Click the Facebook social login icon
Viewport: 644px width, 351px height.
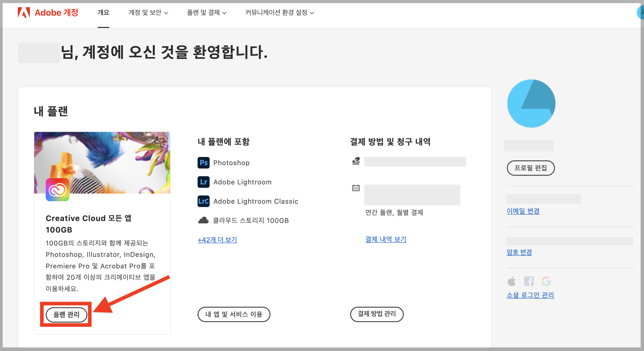(x=528, y=281)
